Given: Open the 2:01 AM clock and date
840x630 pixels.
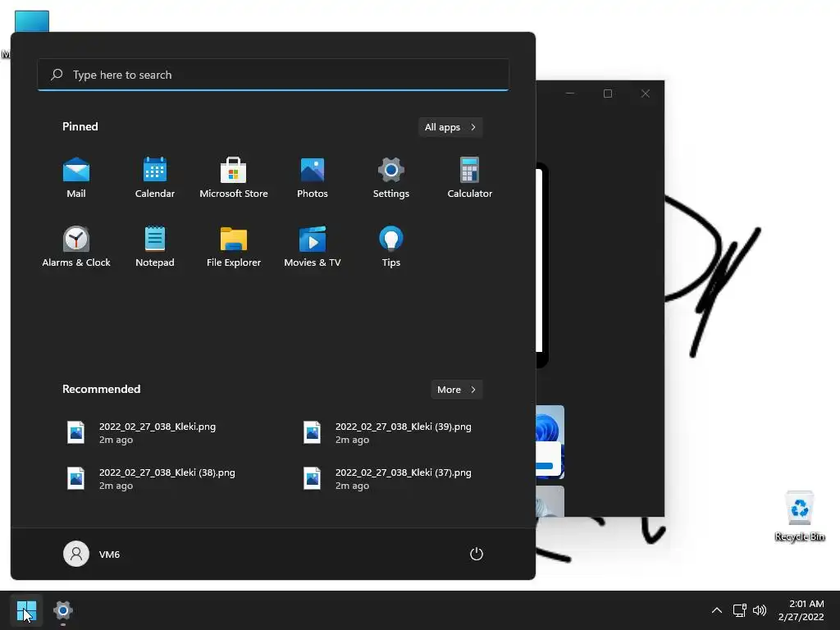Looking at the screenshot, I should pyautogui.click(x=801, y=610).
